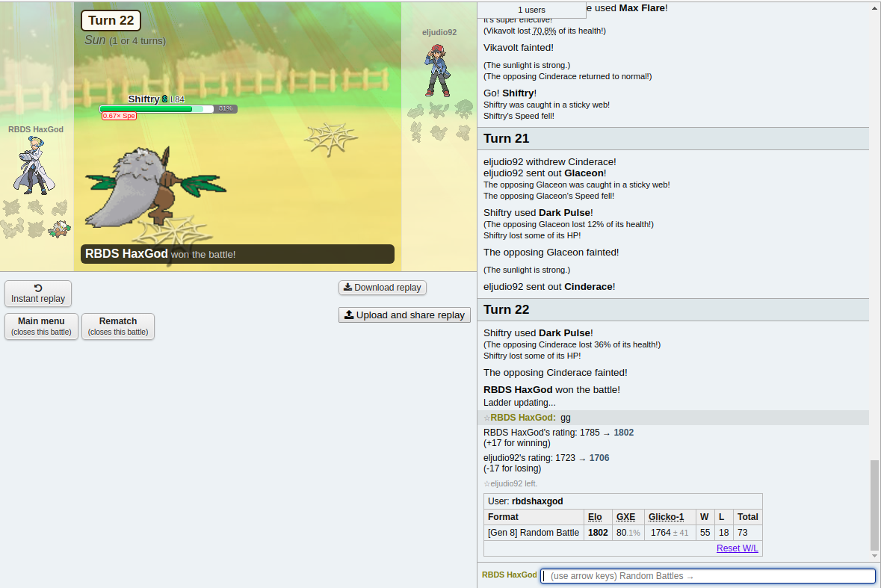Return to Main menu
The width and height of the screenshot is (881, 588).
[x=41, y=326]
